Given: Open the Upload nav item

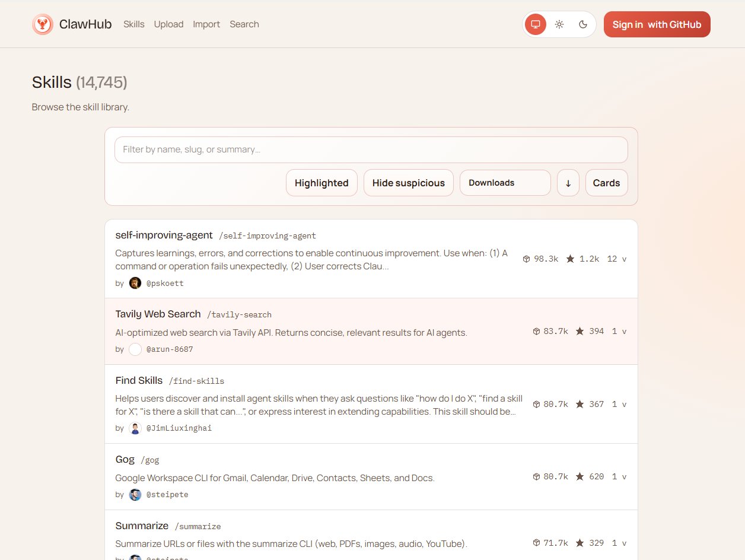Looking at the screenshot, I should coord(168,24).
